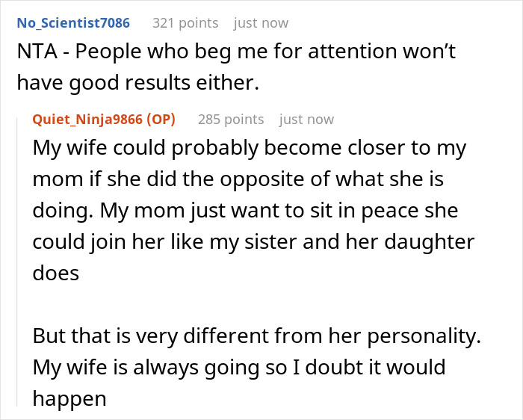
Task: Click the 285 points score
Action: (x=231, y=120)
